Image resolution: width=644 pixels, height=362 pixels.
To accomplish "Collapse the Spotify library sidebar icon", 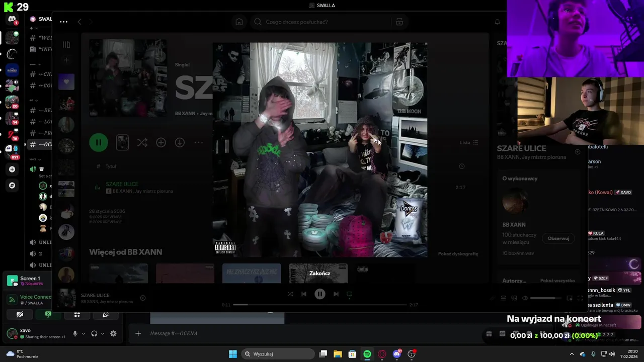I will pyautogui.click(x=66, y=45).
